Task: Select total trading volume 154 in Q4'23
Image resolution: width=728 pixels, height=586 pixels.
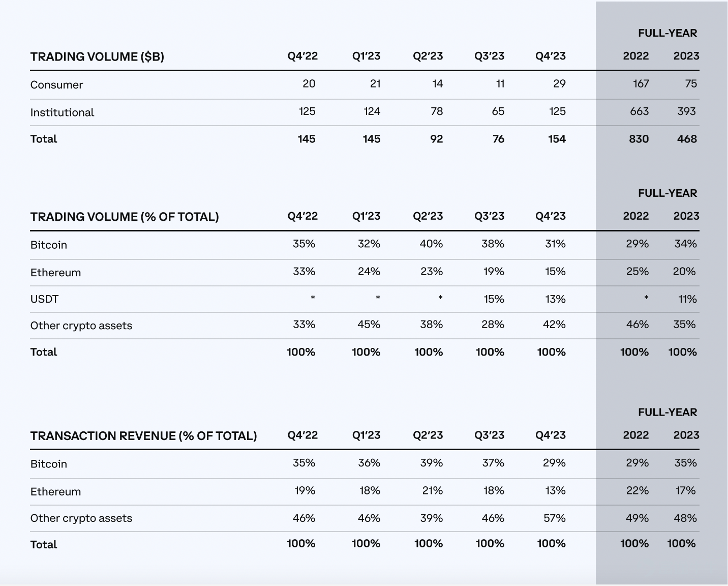Action: (557, 139)
